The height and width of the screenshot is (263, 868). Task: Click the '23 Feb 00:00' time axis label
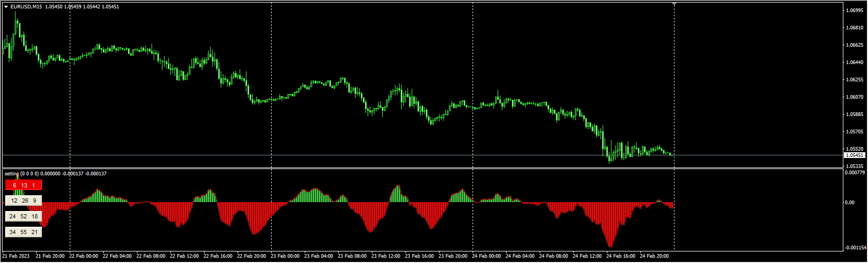pos(285,257)
